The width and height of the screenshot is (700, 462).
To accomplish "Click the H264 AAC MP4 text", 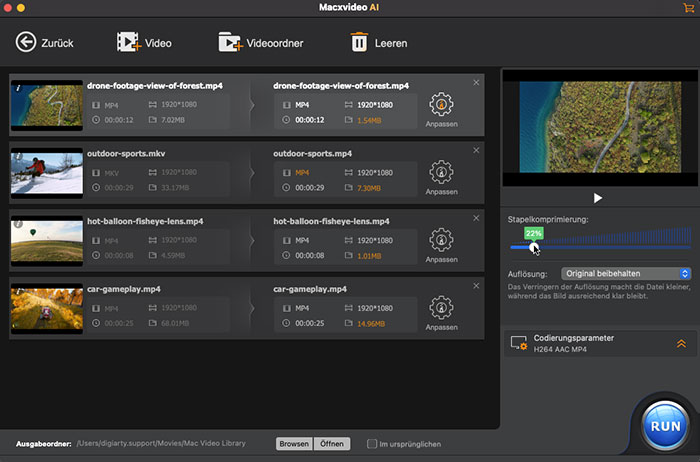I will [560, 349].
